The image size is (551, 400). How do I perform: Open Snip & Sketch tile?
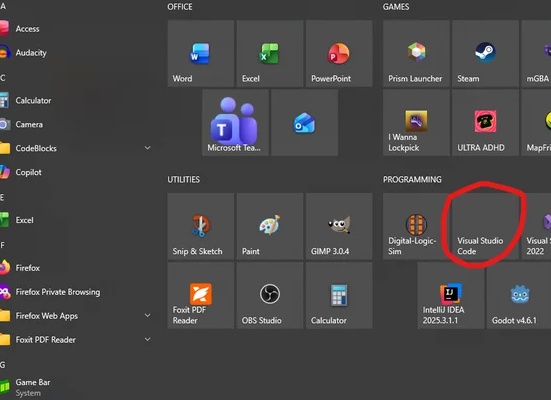click(201, 226)
